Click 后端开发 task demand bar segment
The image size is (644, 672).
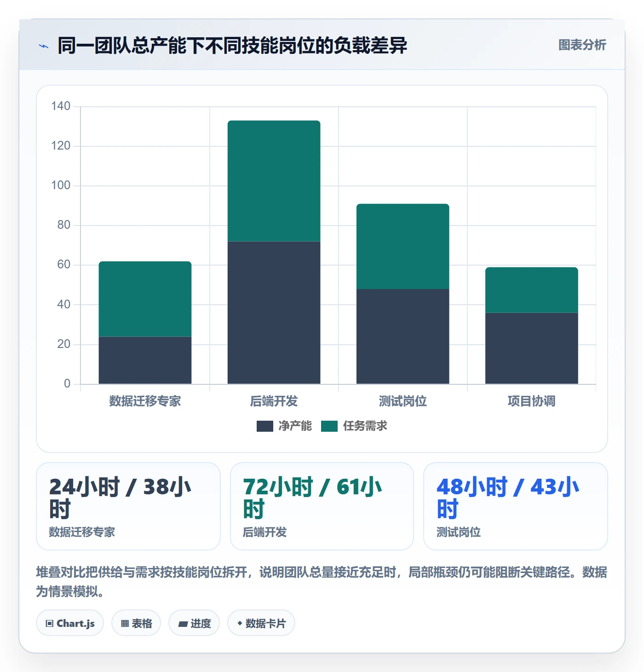tap(274, 181)
